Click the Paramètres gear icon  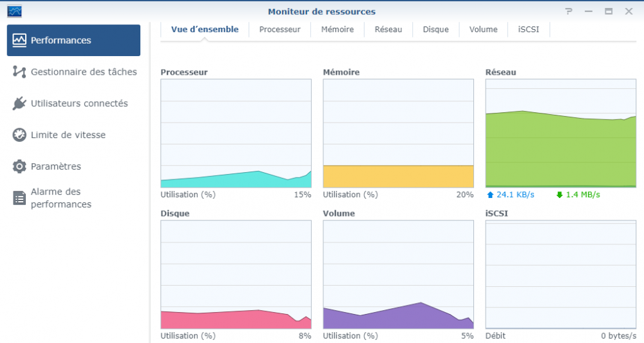(19, 166)
